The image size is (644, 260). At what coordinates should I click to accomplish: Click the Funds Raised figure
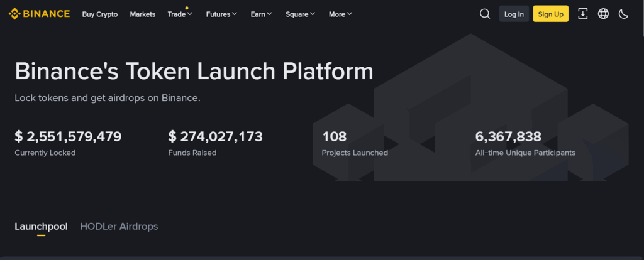tap(215, 136)
